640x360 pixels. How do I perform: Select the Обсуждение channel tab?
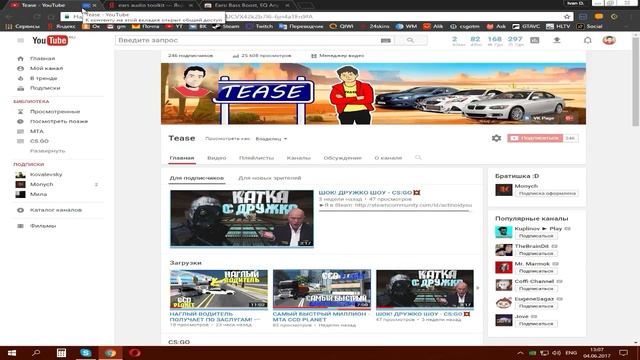coord(342,158)
